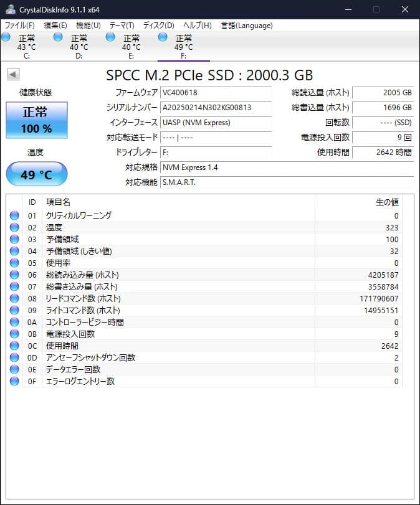Close the CrystalDiskInfo window

[x=405, y=9]
